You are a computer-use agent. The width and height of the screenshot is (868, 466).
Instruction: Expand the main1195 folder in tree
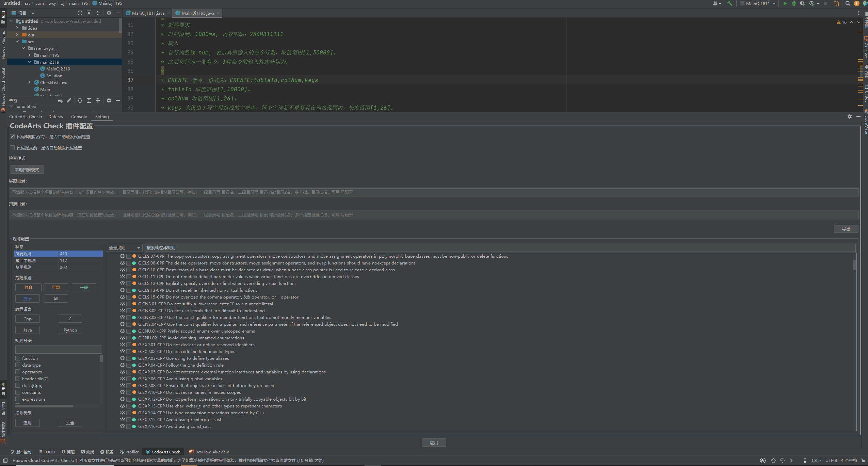29,55
